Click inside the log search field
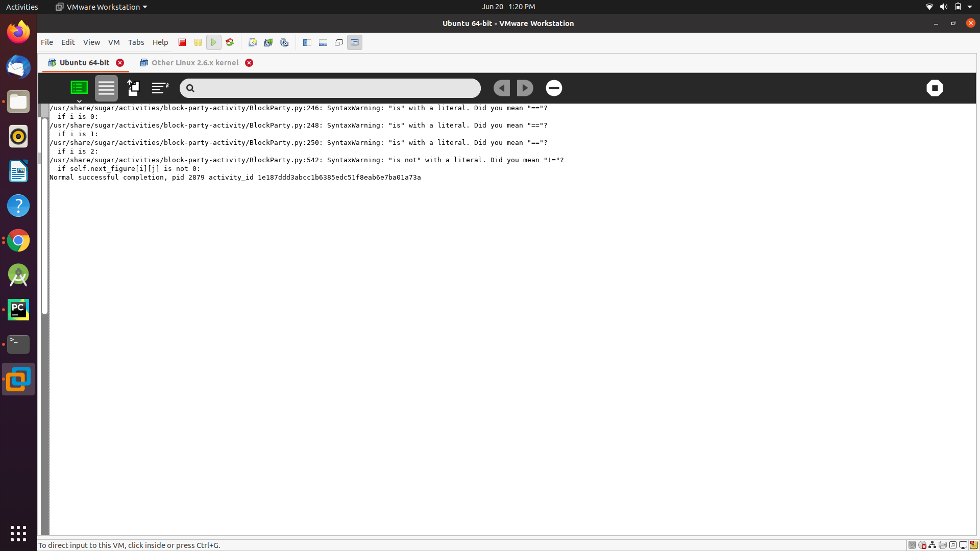This screenshot has width=980, height=551. tap(330, 88)
